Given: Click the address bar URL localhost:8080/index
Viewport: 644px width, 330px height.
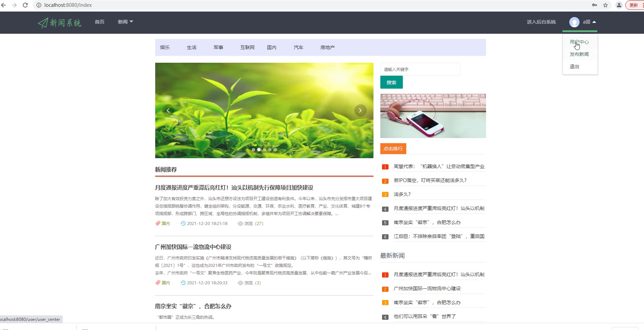Looking at the screenshot, I should tap(68, 5).
